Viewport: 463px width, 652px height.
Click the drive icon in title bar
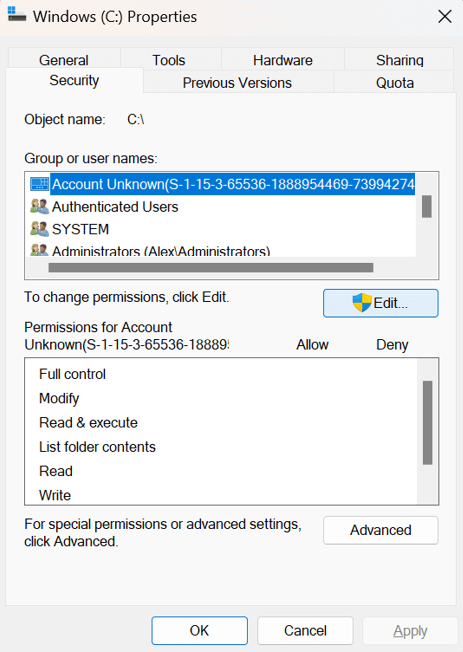coord(17,15)
